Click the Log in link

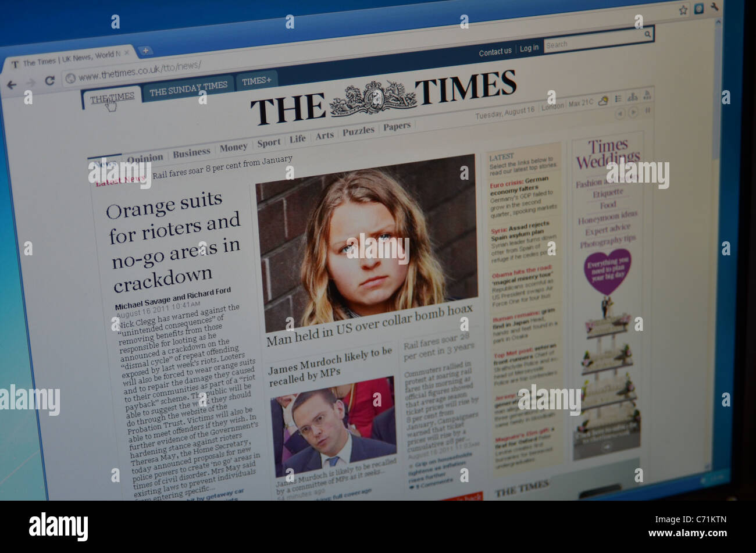tap(529, 48)
